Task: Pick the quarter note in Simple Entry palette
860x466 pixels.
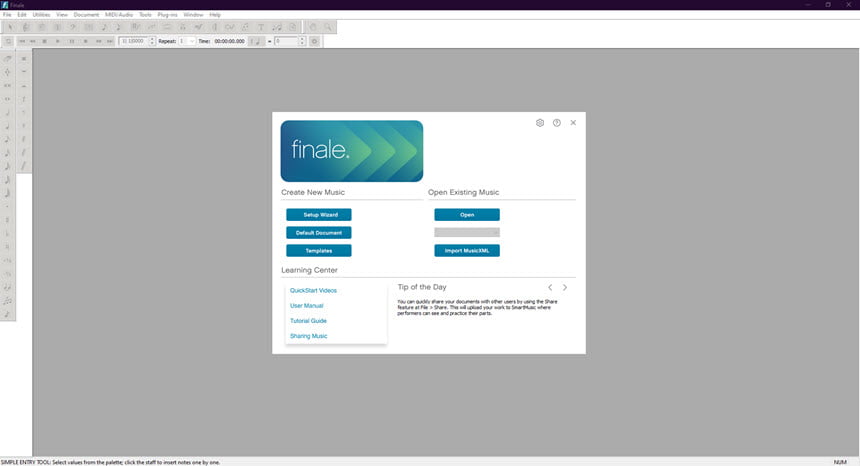Action: [7, 126]
